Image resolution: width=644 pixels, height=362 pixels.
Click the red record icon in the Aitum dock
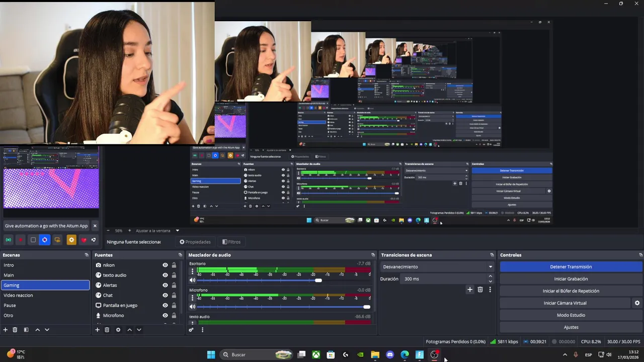(x=21, y=240)
